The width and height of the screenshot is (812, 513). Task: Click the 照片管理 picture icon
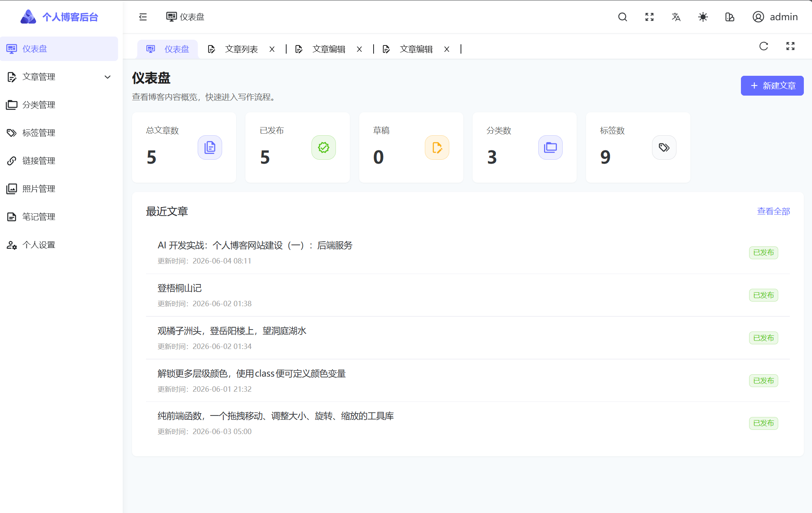point(12,188)
